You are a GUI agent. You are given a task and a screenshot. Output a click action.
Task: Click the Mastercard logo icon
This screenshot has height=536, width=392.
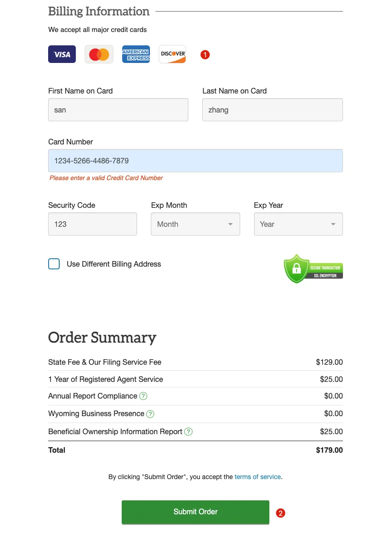(99, 54)
